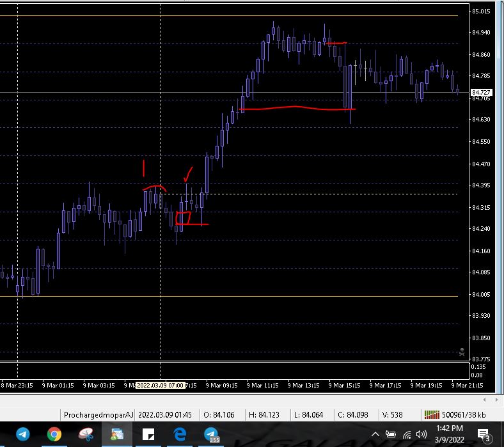Click the 84.395 price scale label
Viewport: 504px width, 447px height.
pyautogui.click(x=481, y=185)
